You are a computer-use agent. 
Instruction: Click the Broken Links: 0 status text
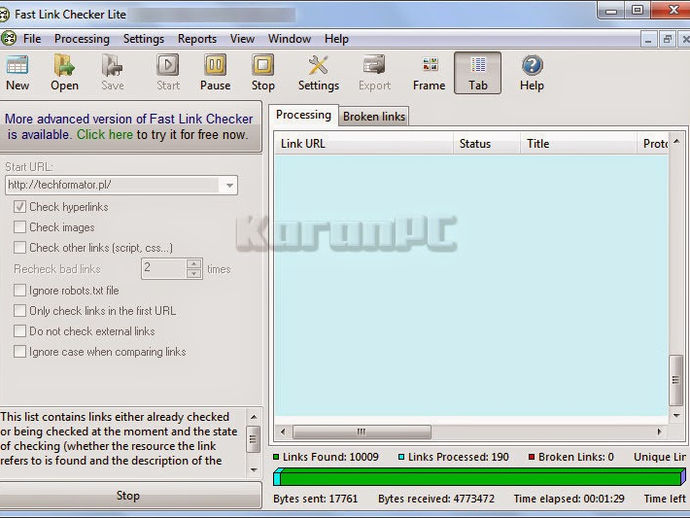576,457
